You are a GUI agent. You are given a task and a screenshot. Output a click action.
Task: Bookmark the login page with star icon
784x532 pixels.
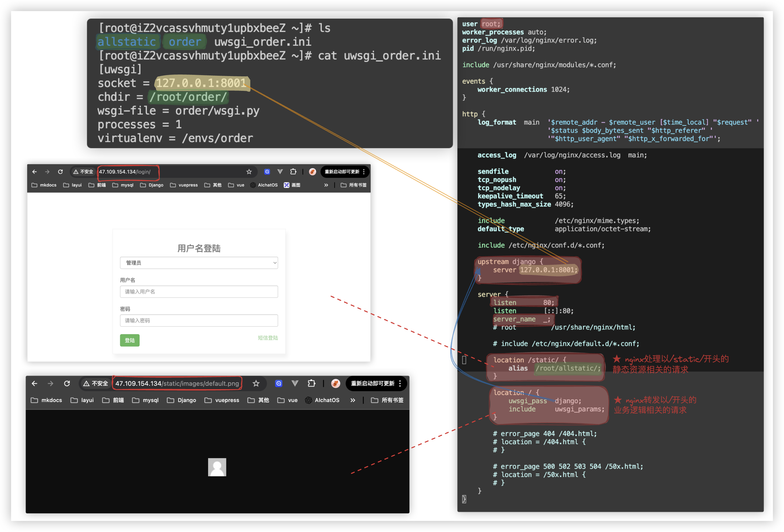coord(249,172)
